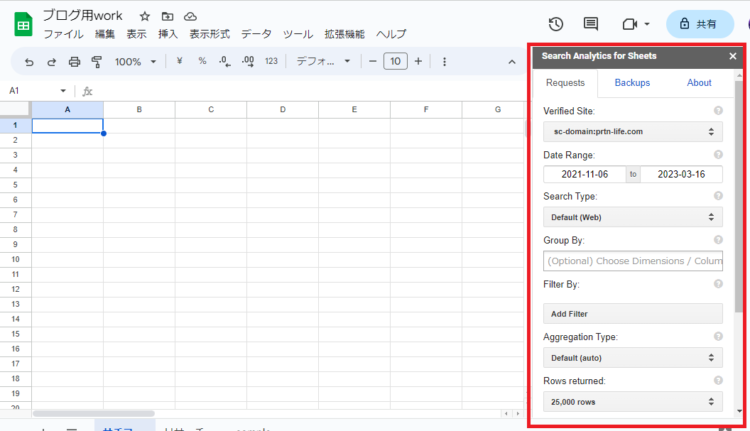Viewport: 750px width, 431px height.
Task: Open the 123 number format menu
Action: point(271,61)
